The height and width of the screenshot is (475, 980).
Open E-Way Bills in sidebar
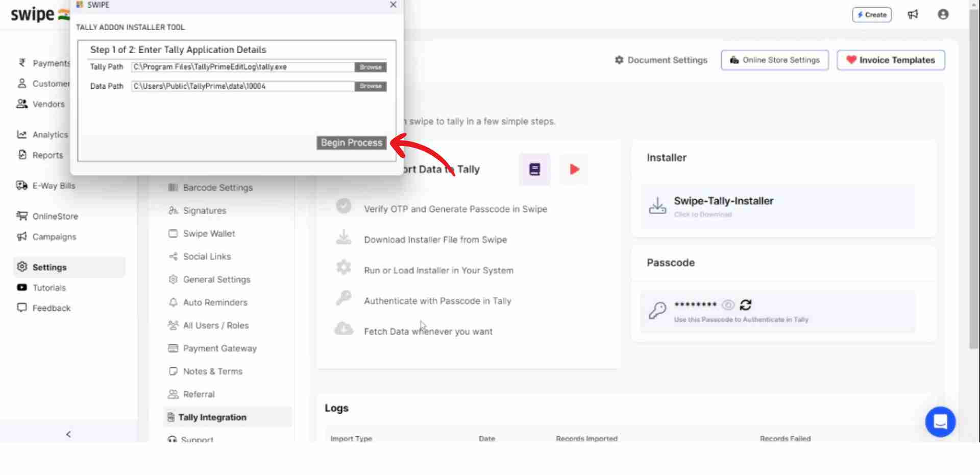[46, 185]
